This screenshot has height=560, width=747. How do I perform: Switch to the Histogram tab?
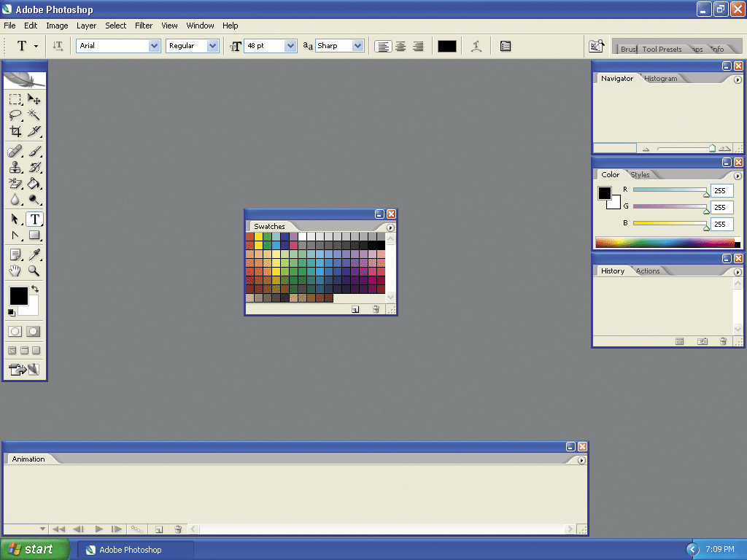pyautogui.click(x=661, y=79)
